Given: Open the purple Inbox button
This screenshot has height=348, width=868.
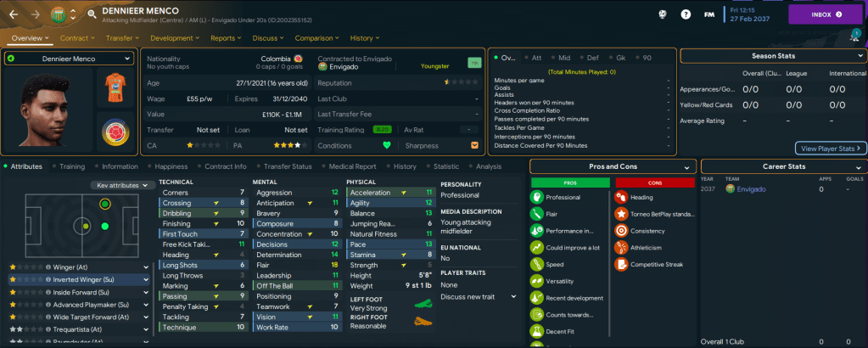Looking at the screenshot, I should 825,14.
